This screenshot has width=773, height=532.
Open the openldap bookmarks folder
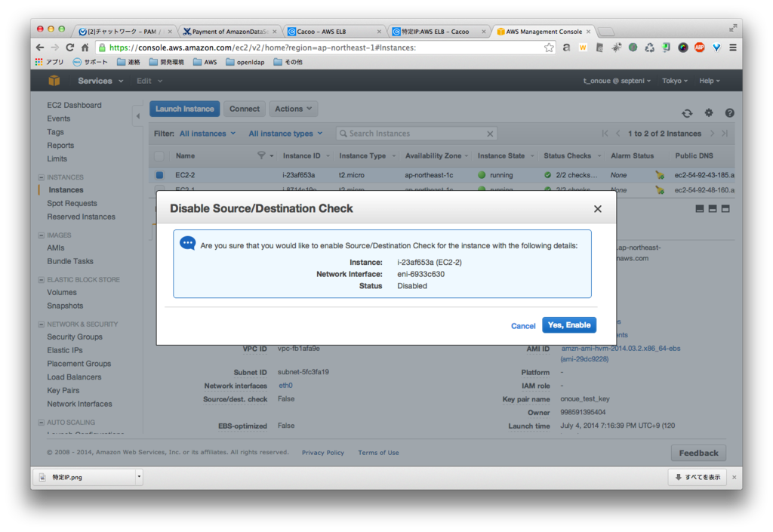click(245, 62)
